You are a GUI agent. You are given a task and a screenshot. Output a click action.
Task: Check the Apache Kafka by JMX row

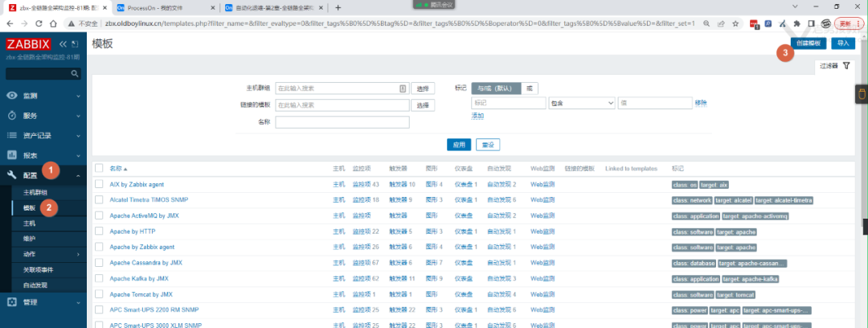[x=99, y=278]
